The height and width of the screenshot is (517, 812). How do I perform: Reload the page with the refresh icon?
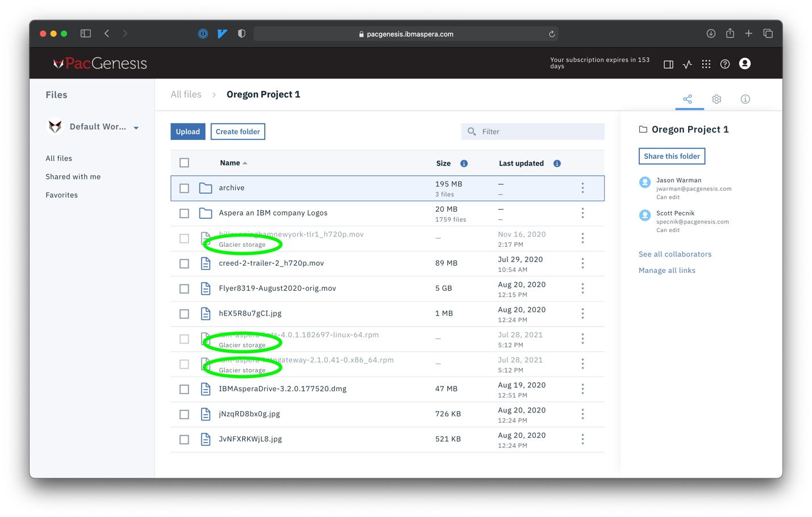point(551,34)
